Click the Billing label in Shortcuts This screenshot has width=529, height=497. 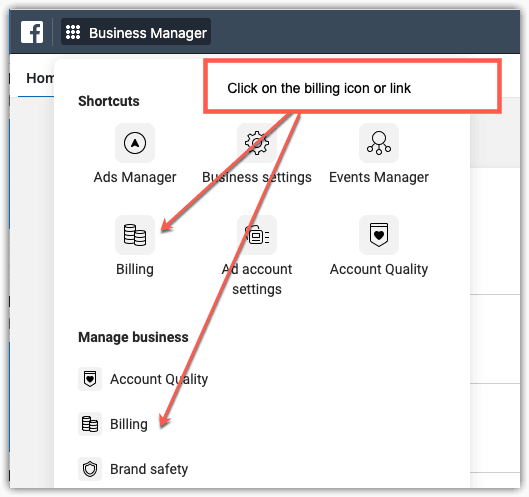pyautogui.click(x=135, y=269)
